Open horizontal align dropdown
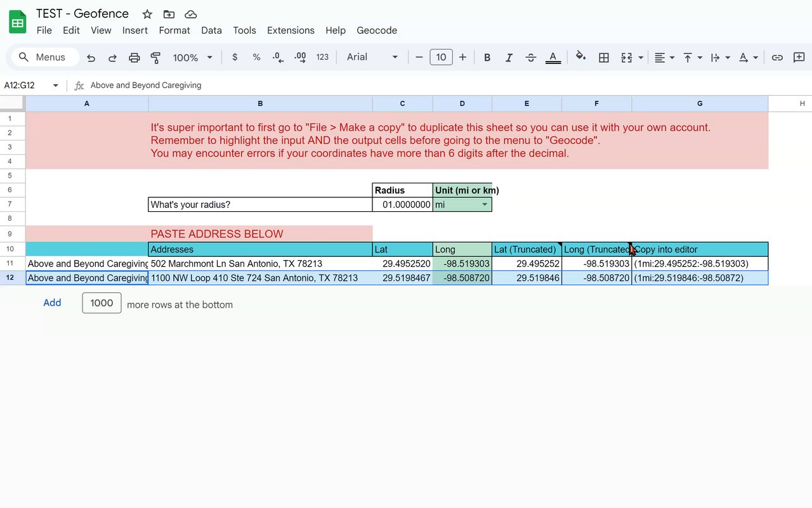The height and width of the screenshot is (508, 812). pyautogui.click(x=664, y=57)
